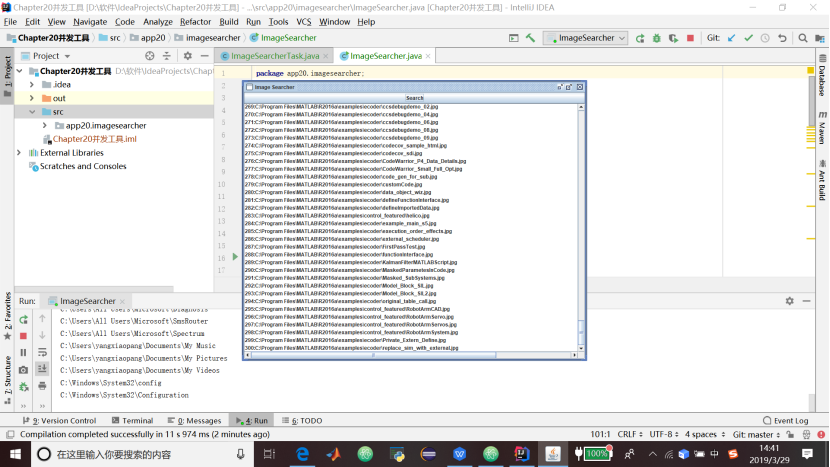The image size is (830, 467).
Task: Stop process in Run panel sidebar
Action: [23, 336]
